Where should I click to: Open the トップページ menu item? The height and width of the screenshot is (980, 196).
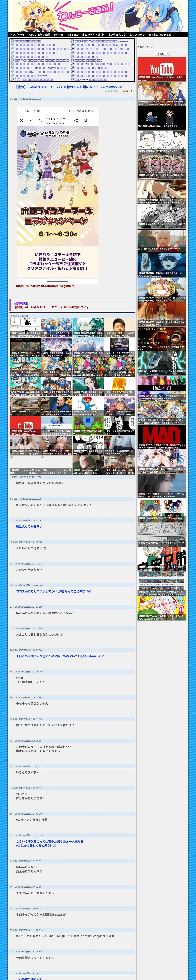click(x=17, y=35)
